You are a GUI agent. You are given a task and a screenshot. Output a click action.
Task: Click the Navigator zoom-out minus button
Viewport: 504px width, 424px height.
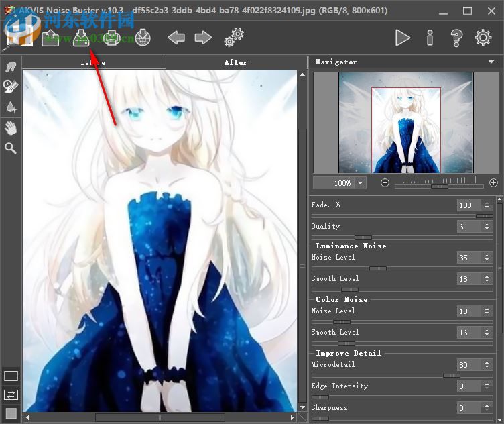tap(385, 183)
